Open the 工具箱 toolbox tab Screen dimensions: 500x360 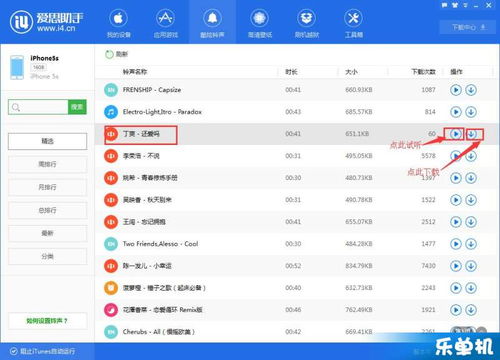(x=353, y=23)
